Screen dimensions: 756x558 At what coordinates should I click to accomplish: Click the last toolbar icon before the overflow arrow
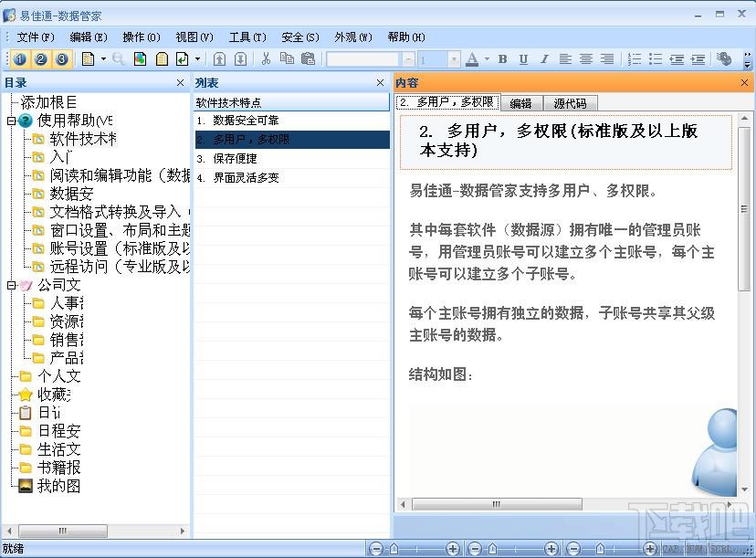tap(724, 58)
